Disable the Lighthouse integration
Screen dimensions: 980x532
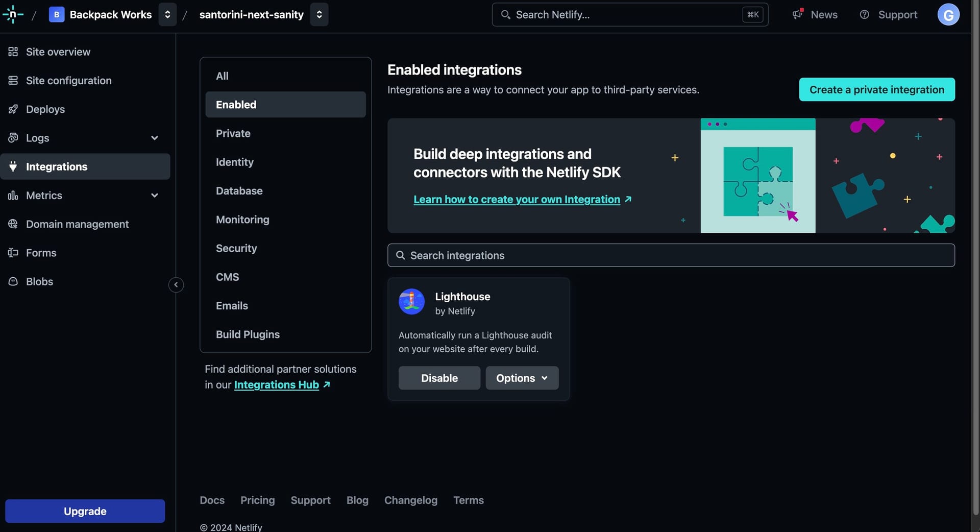coord(439,378)
